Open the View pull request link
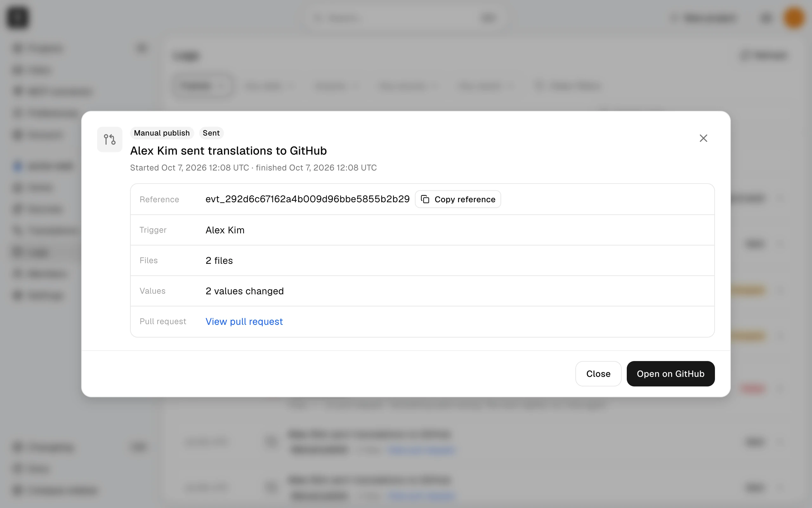The width and height of the screenshot is (812, 508). [244, 322]
